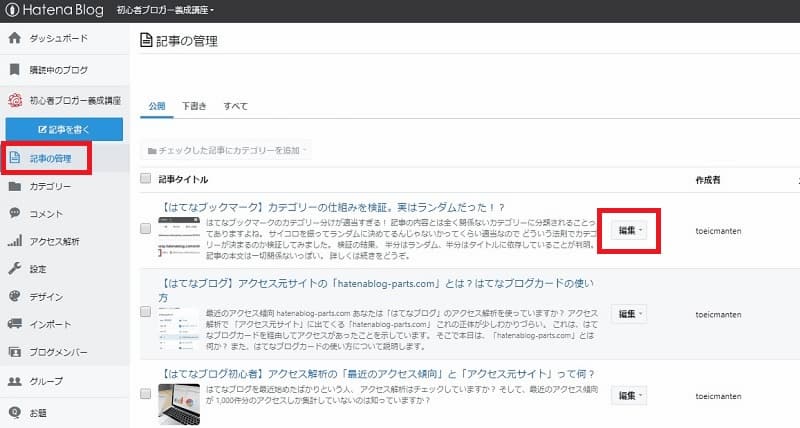Click the コメント speech bubble icon
The image size is (800, 428).
point(15,213)
